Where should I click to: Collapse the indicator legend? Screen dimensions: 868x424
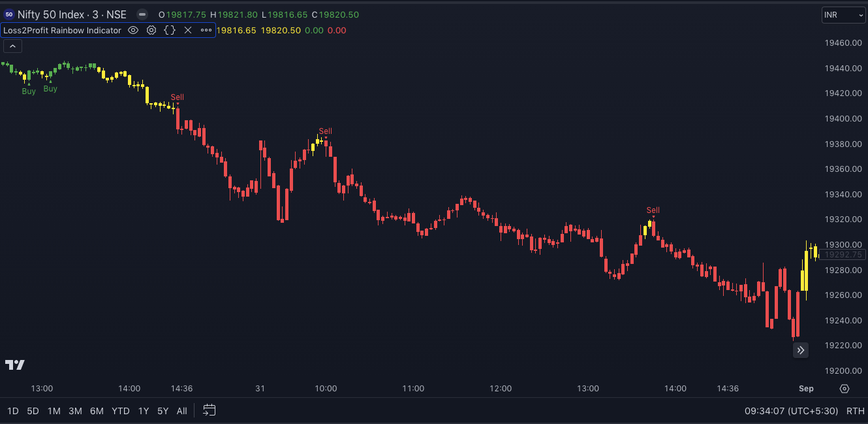click(x=12, y=46)
